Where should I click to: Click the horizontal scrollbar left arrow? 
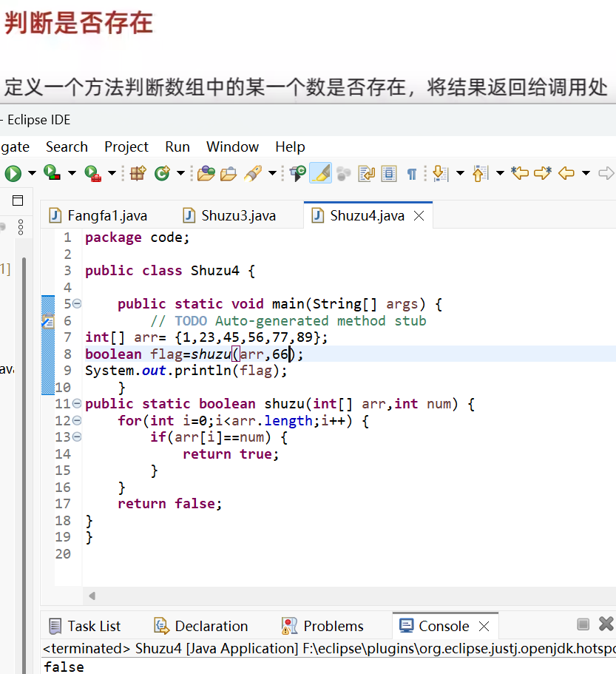coord(92,596)
